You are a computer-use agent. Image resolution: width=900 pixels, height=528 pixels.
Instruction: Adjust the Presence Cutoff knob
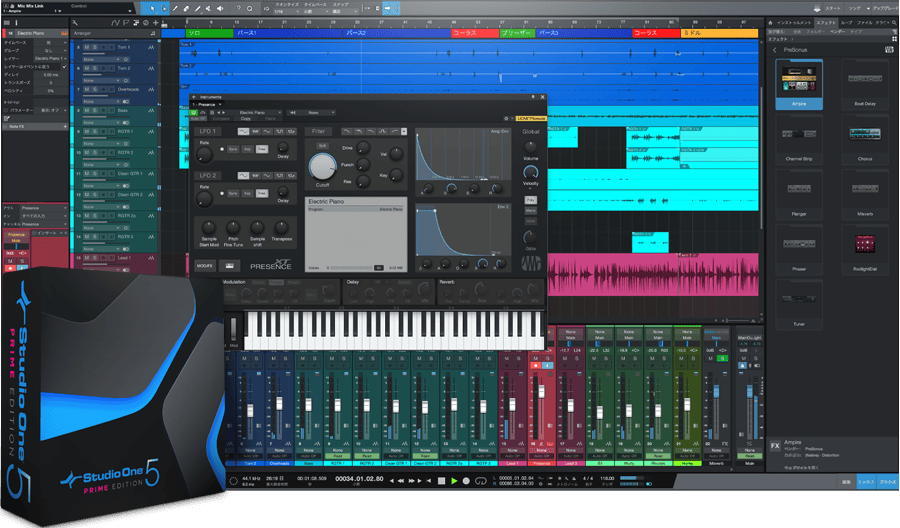click(322, 167)
